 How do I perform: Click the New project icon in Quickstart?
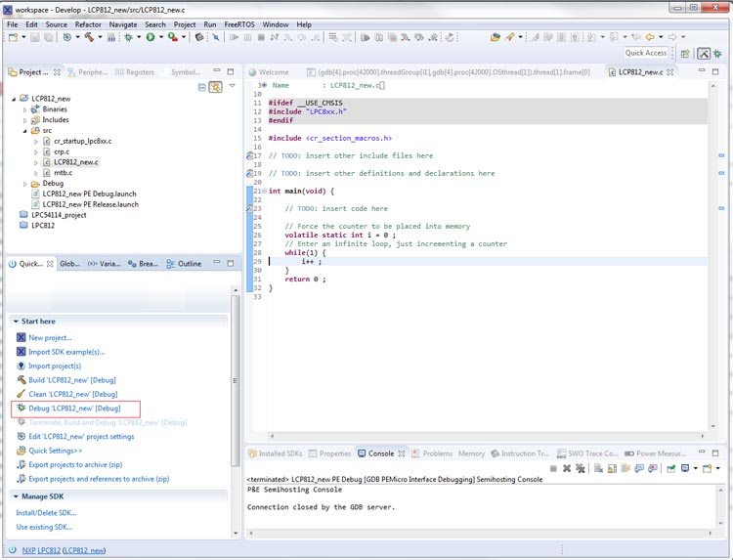point(21,337)
